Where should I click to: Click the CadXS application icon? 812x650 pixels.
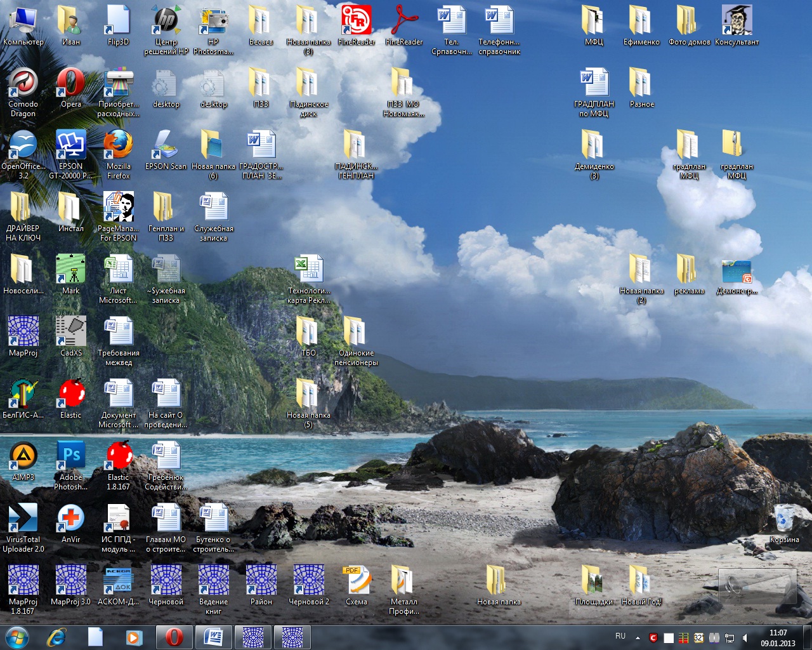pyautogui.click(x=70, y=333)
